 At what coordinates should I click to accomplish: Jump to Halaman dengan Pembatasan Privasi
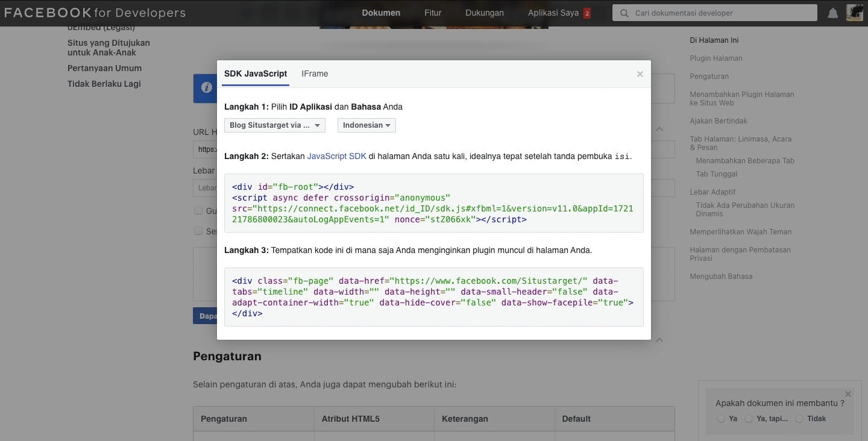click(740, 254)
